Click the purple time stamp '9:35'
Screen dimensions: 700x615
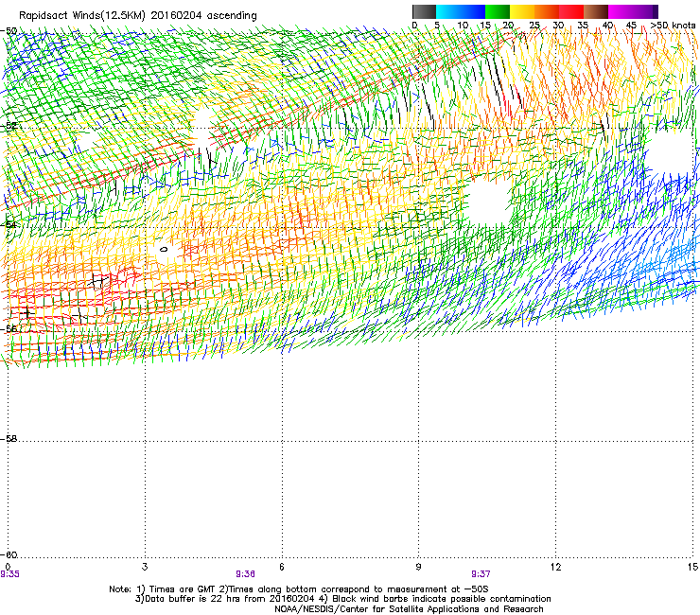coord(9,574)
